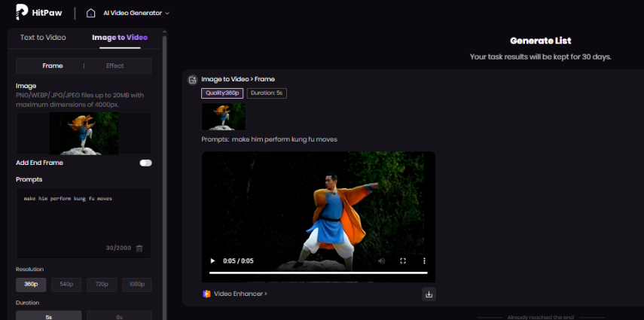Switch to the Effect mode tab
Screen dimensions: 644x320
115,66
